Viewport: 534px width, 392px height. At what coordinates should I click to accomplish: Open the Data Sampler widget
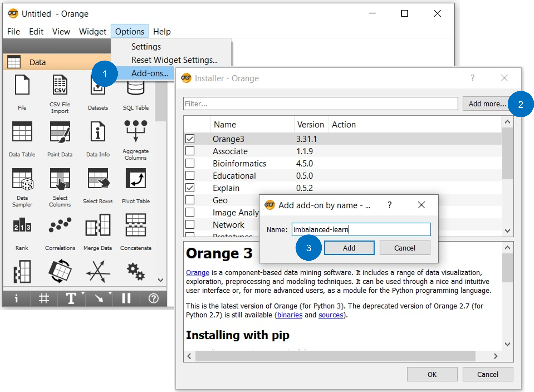tap(22, 178)
